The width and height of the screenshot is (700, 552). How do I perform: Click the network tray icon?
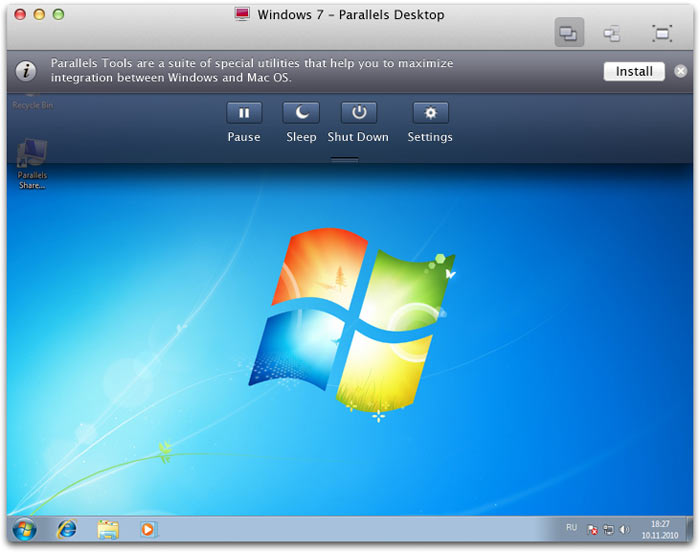click(x=608, y=530)
